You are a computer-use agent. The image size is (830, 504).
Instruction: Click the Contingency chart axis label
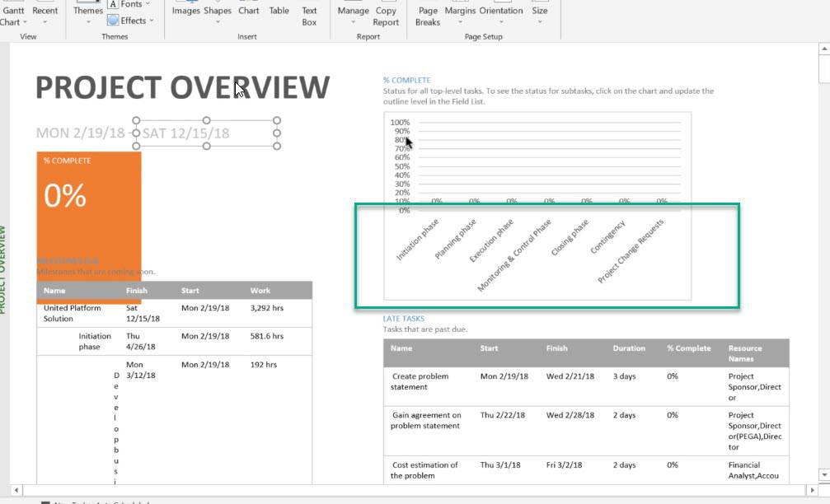click(x=607, y=236)
